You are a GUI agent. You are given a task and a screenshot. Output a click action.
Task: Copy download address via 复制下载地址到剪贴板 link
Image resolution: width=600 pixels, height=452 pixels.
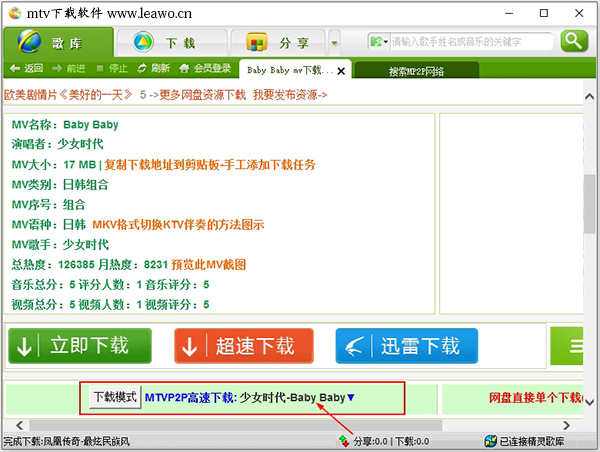point(210,165)
